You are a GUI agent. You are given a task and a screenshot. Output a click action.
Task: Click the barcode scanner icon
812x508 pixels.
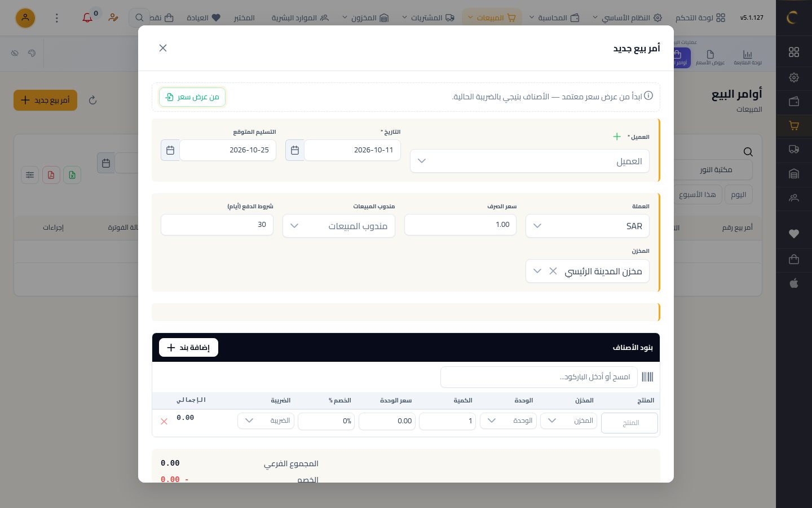(x=647, y=377)
